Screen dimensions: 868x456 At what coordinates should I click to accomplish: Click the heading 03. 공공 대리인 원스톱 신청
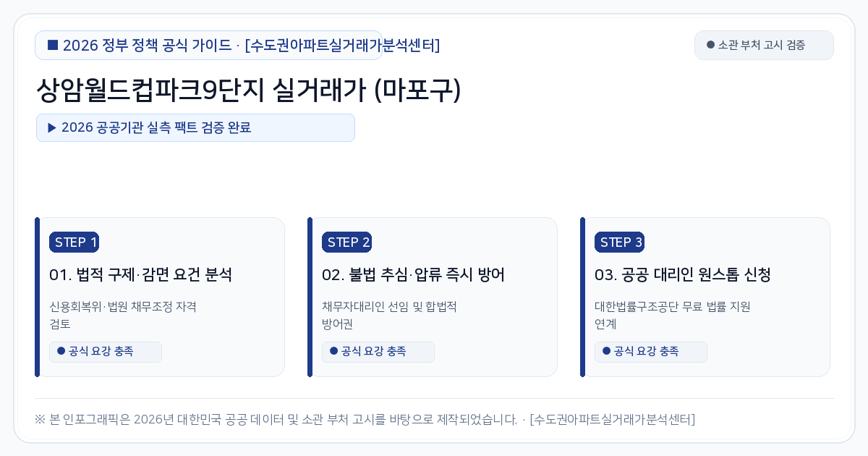[x=683, y=275]
